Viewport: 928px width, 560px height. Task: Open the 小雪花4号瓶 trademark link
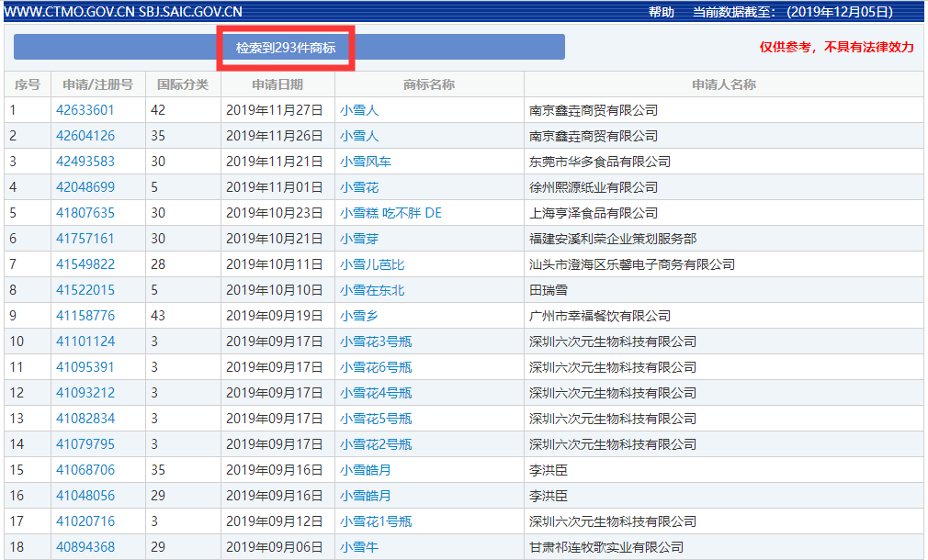[375, 393]
